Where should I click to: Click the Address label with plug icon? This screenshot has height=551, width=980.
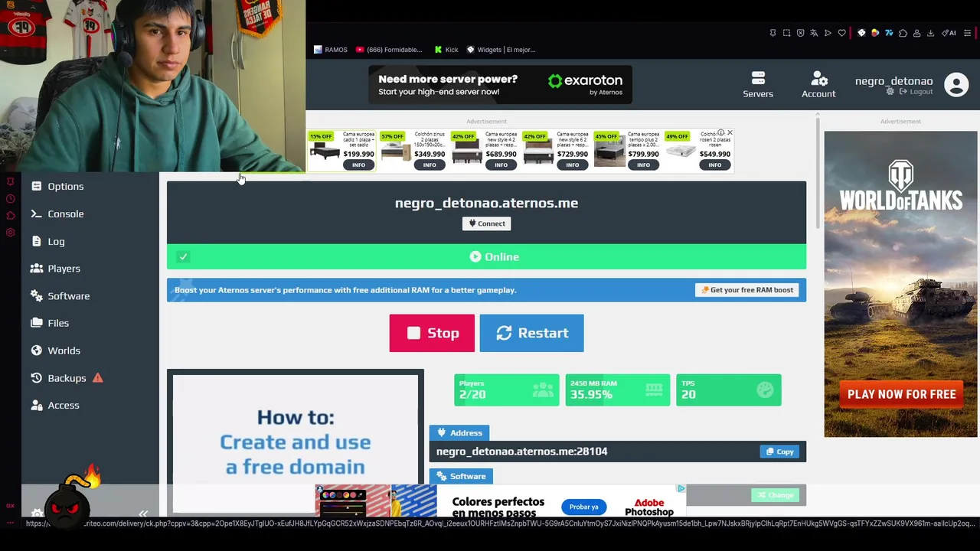459,433
